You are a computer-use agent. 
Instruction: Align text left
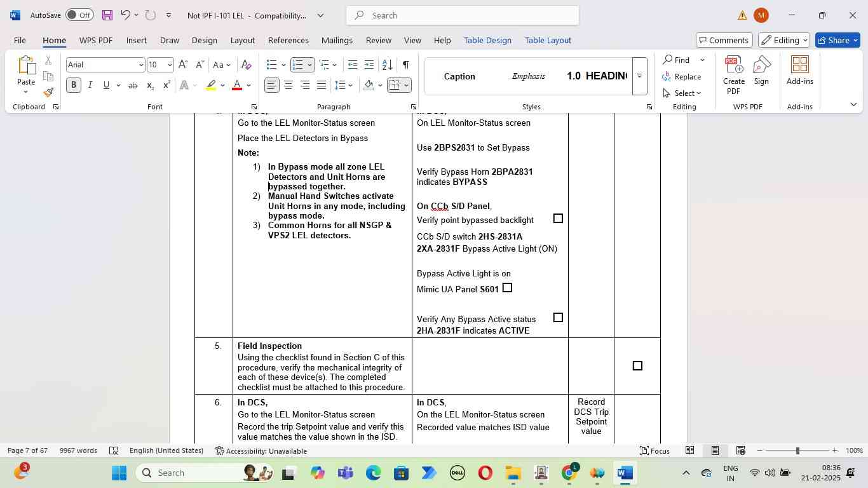(272, 85)
